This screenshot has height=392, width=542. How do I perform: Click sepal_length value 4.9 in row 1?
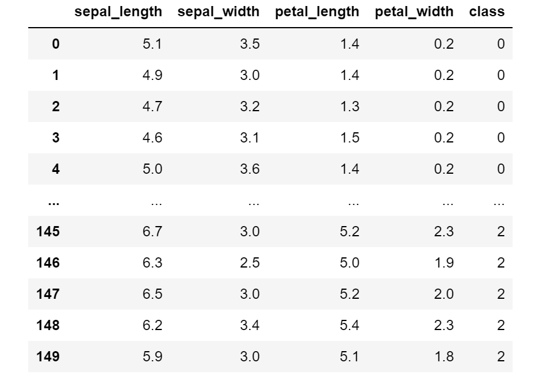tap(153, 75)
